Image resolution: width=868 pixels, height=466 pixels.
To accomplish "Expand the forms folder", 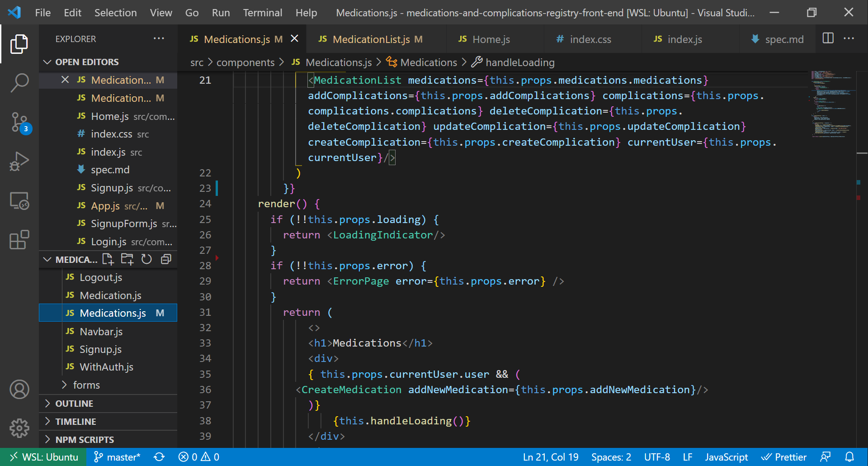I will [x=86, y=385].
